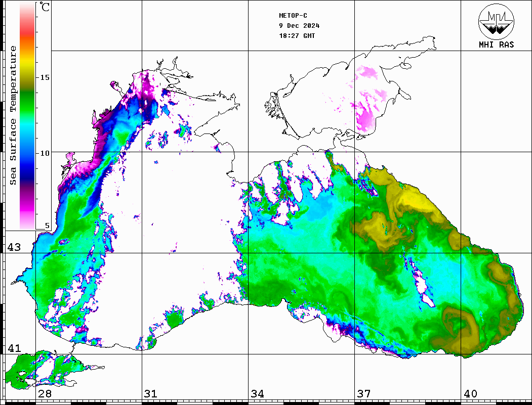
Task: Click the latitude label '41'
Action: [14, 348]
